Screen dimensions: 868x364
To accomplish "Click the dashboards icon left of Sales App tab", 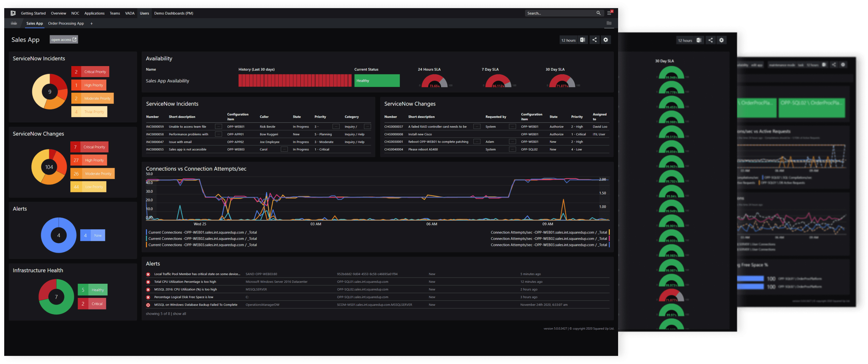I will [x=14, y=23].
